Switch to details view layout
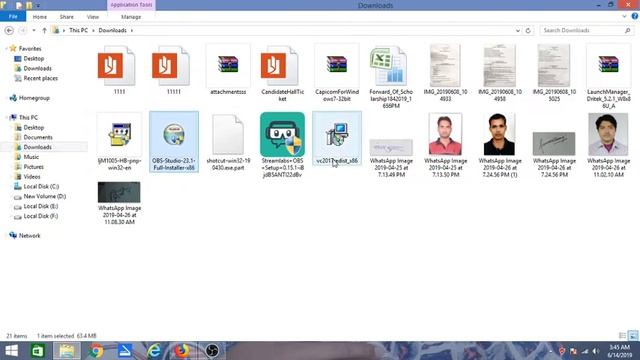This screenshot has height=360, width=640. tap(622, 336)
